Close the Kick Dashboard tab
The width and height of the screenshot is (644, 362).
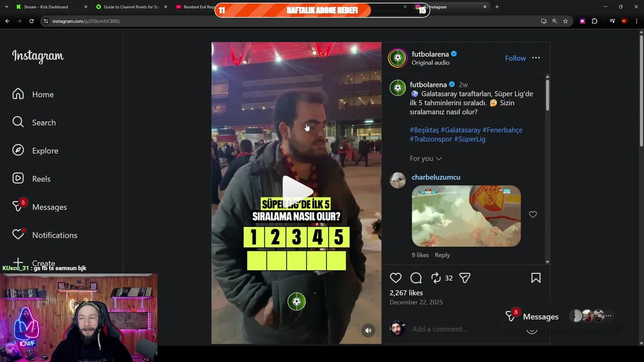[x=86, y=7]
